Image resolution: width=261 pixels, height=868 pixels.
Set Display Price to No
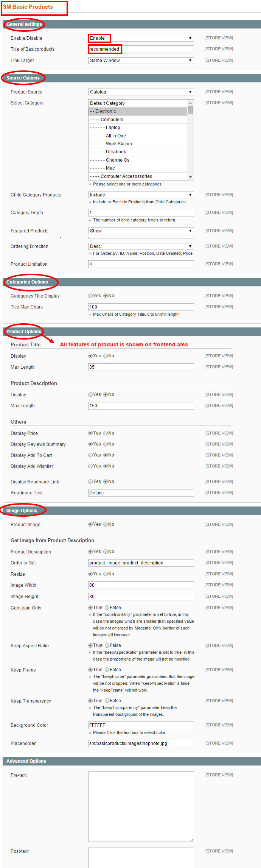click(x=106, y=433)
